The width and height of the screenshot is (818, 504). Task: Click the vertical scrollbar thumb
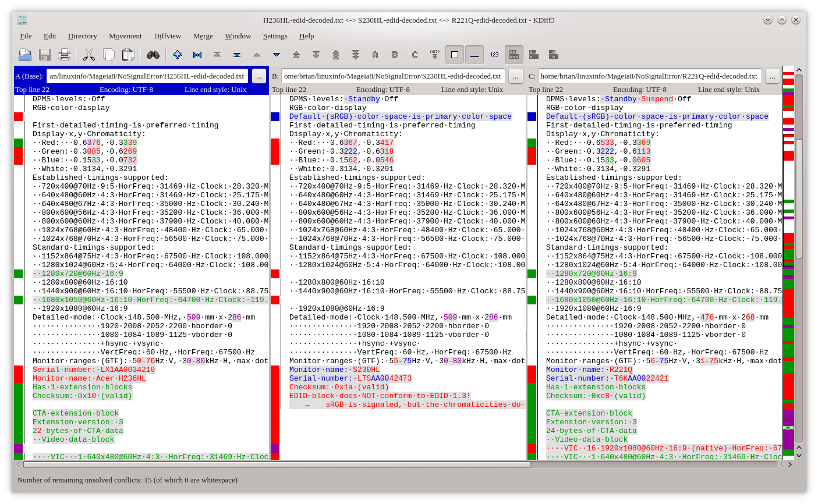point(799,198)
